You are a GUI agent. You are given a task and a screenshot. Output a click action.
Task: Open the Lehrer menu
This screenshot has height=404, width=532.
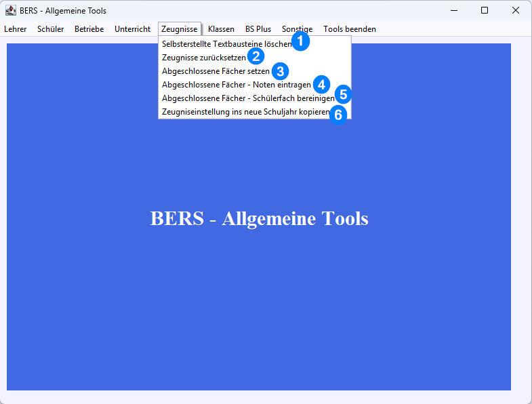pyautogui.click(x=15, y=29)
